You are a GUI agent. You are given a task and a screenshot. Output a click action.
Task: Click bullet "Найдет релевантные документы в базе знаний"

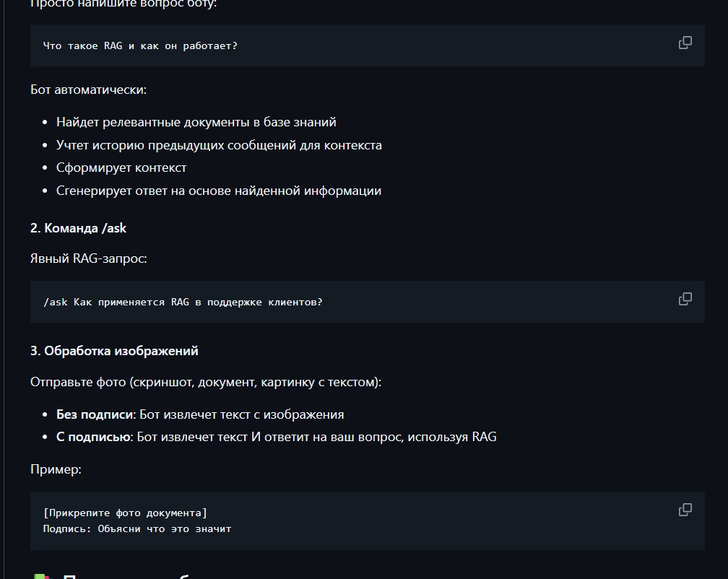pos(196,122)
